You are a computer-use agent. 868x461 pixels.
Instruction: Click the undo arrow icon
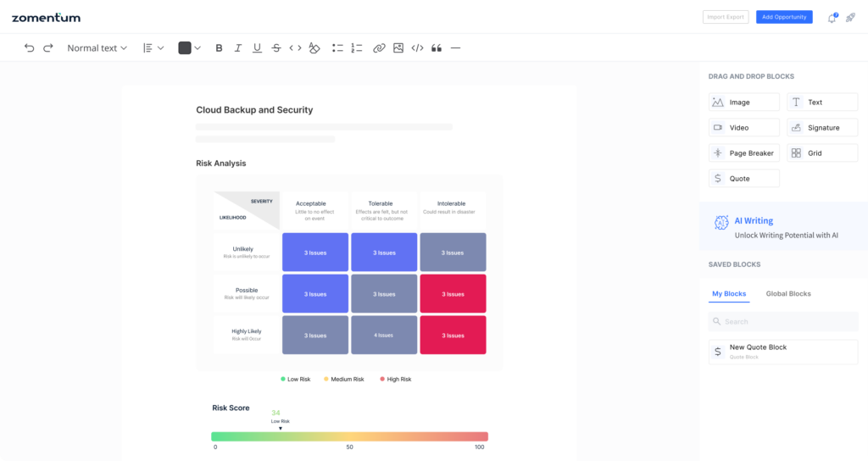pyautogui.click(x=30, y=48)
